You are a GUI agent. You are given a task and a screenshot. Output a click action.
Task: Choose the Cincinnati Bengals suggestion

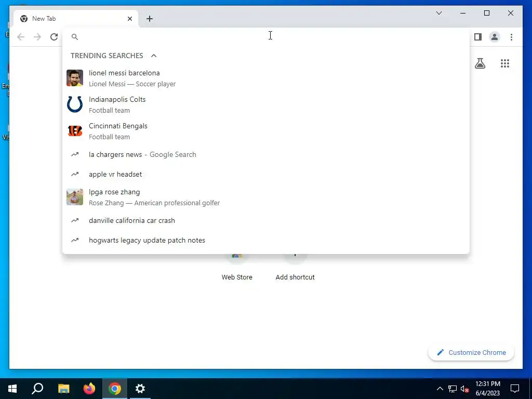point(266,131)
